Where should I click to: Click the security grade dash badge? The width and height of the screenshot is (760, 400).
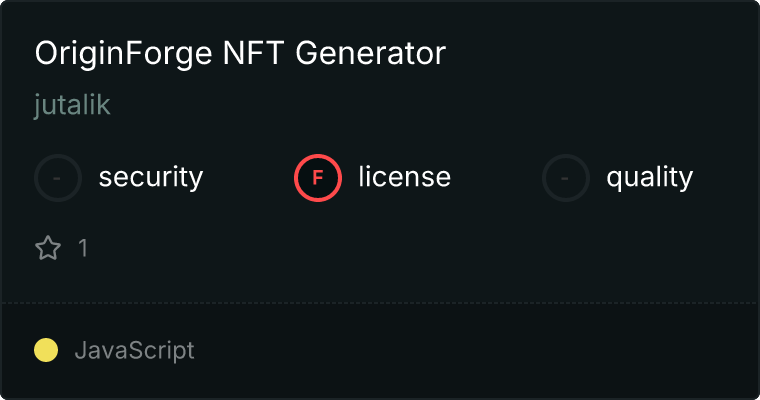tap(58, 178)
